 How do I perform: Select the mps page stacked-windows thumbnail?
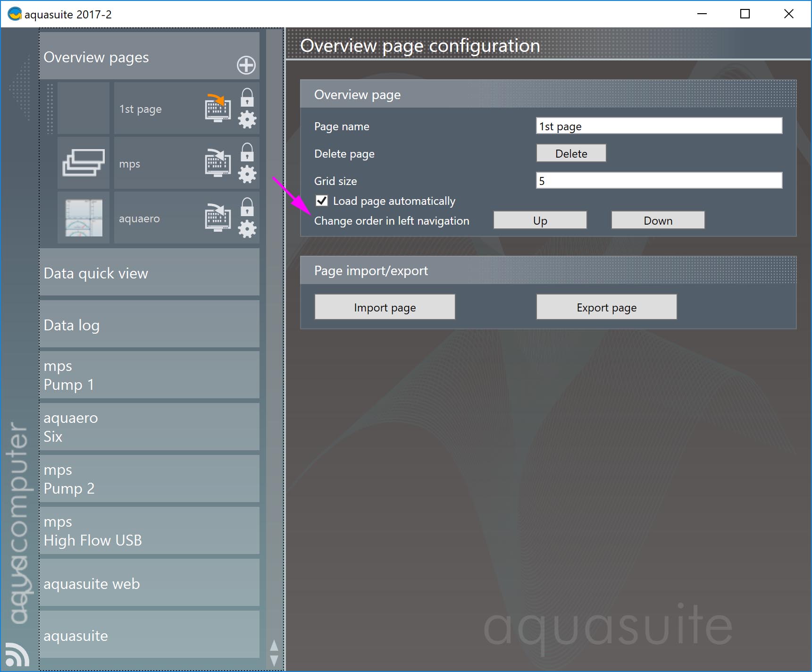(84, 163)
